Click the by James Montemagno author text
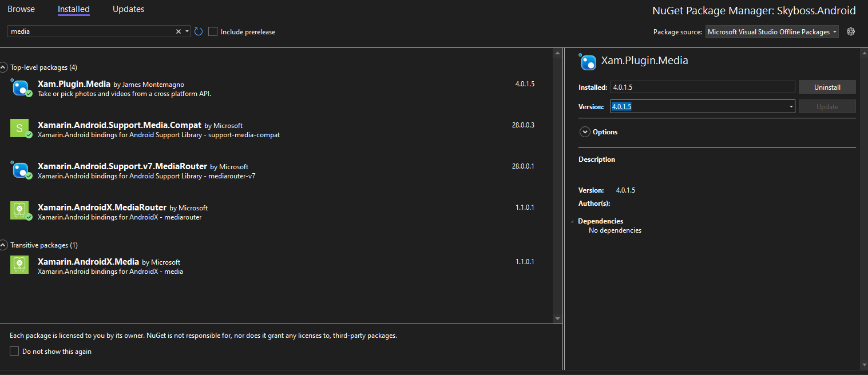The width and height of the screenshot is (868, 375). click(x=149, y=85)
